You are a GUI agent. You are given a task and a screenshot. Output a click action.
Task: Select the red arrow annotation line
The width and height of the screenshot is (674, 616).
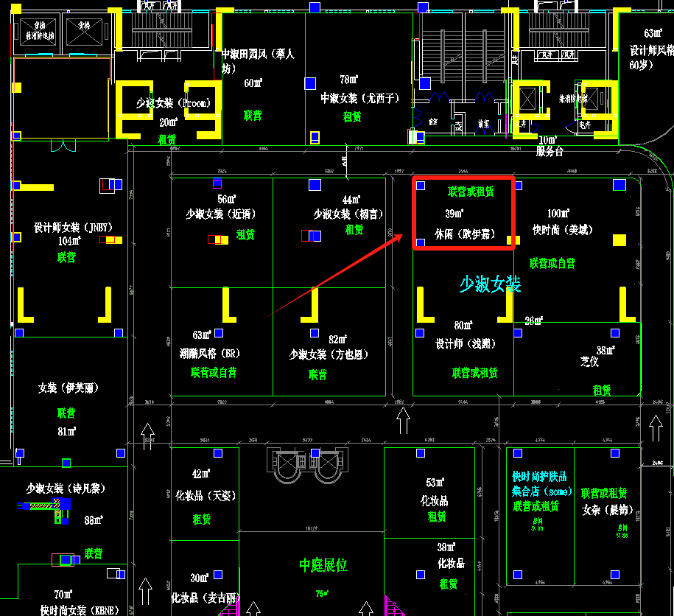pyautogui.click(x=331, y=275)
